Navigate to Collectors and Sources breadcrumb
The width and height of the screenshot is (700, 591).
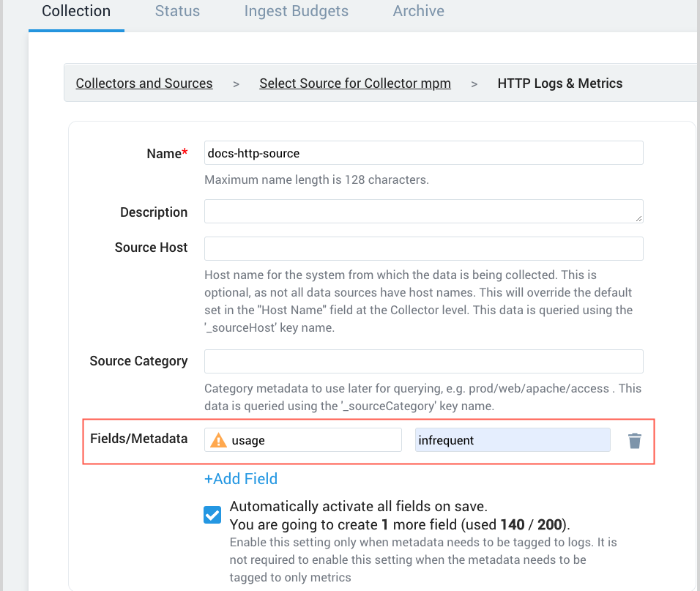pos(144,83)
